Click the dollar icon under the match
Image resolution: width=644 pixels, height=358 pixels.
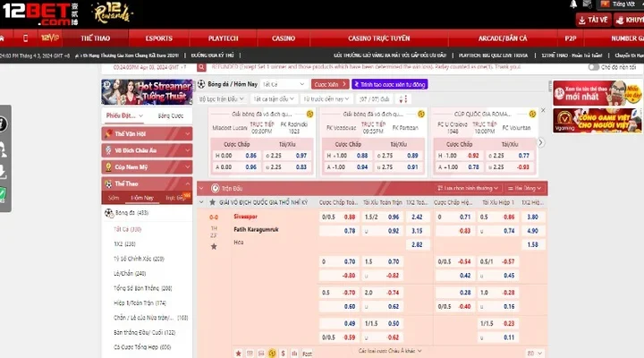(x=284, y=352)
